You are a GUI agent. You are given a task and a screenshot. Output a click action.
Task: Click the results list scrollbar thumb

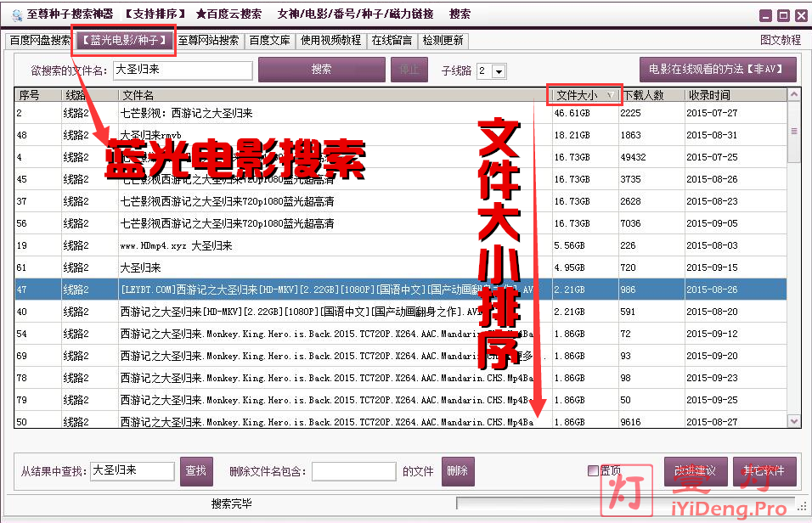click(793, 132)
